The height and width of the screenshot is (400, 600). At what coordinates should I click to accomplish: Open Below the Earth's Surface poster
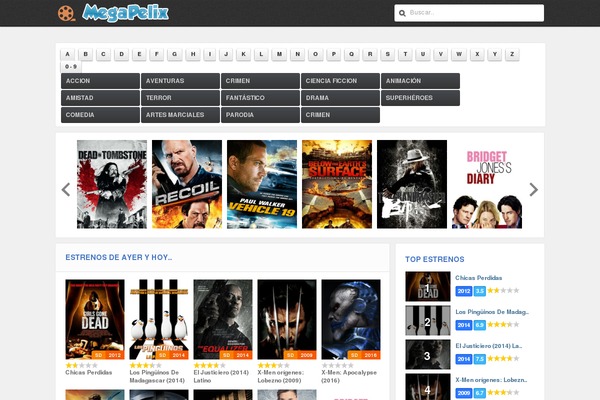point(337,184)
